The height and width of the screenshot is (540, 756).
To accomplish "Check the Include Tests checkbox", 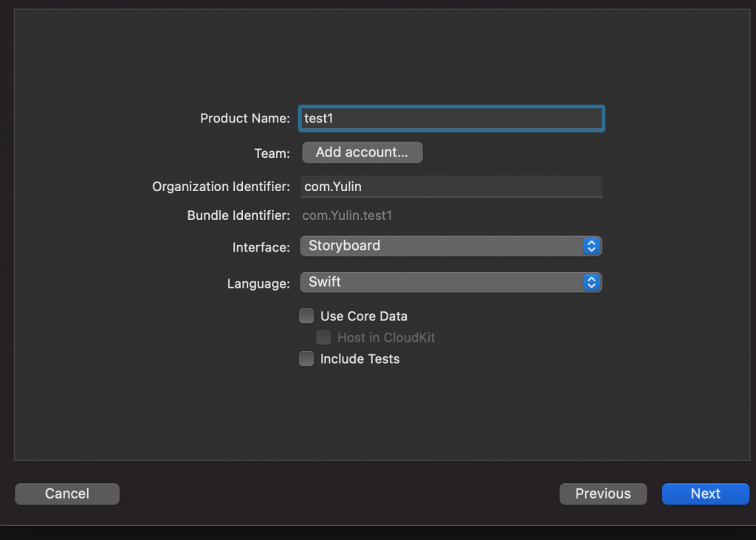I will (x=306, y=359).
